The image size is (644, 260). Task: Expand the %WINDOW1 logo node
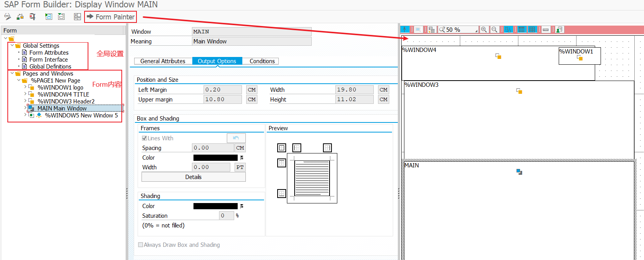[25, 87]
